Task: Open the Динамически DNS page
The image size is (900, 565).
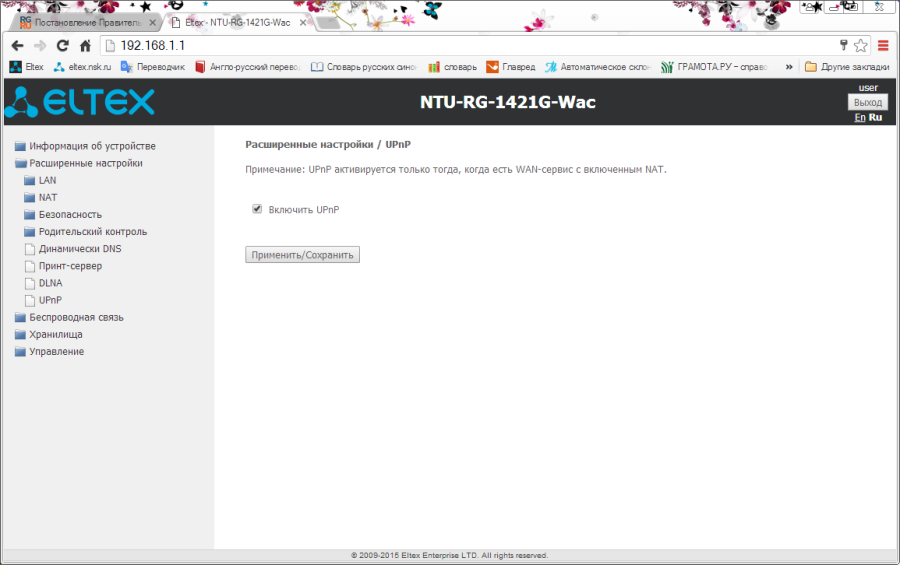Action: (73, 249)
